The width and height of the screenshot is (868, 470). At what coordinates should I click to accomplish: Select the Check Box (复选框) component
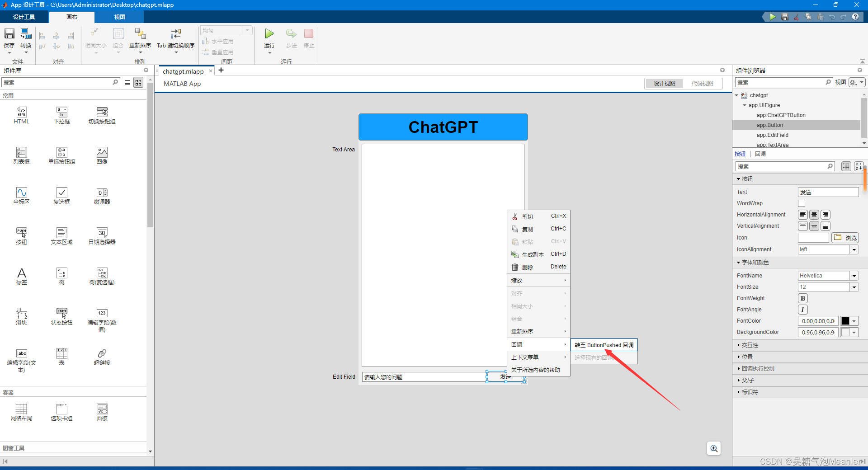click(61, 196)
